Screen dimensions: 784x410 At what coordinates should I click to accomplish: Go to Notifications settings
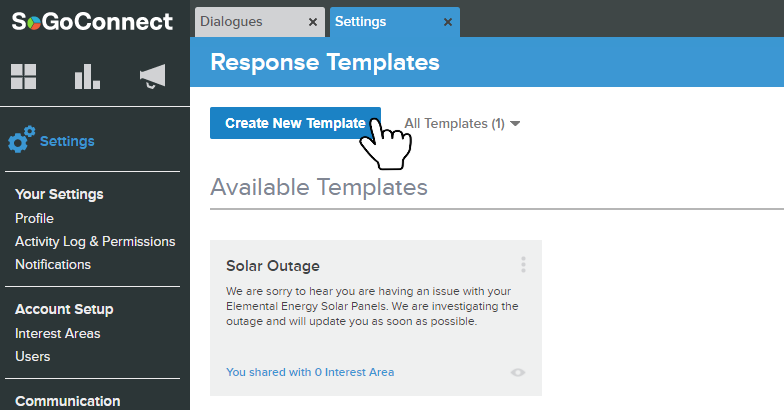point(53,264)
